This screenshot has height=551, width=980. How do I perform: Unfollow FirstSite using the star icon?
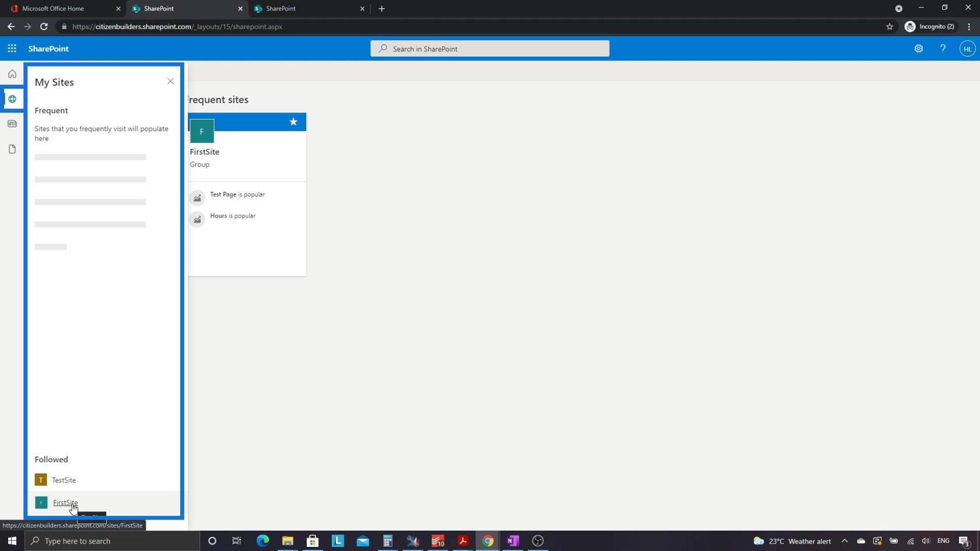[x=293, y=122]
